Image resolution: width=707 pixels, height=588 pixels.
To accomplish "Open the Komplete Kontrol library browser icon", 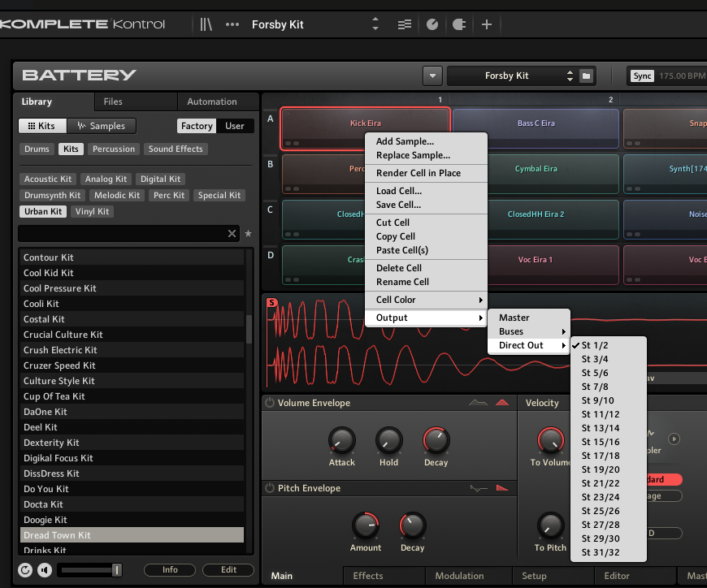I will point(206,24).
